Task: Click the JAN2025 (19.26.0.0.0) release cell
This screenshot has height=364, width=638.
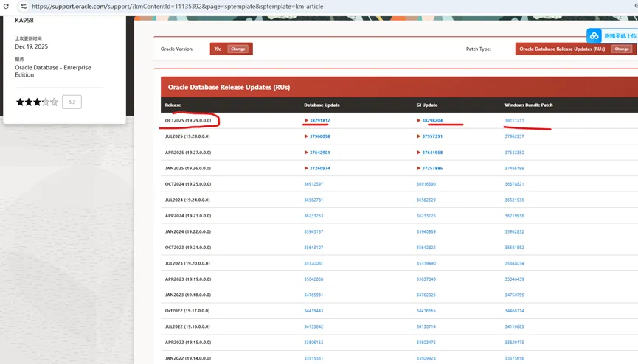Action: pos(188,169)
